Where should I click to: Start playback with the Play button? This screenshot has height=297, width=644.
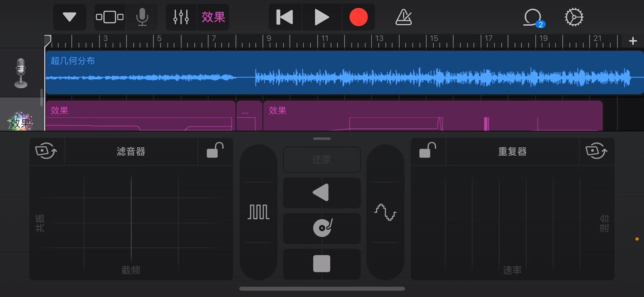click(x=321, y=17)
